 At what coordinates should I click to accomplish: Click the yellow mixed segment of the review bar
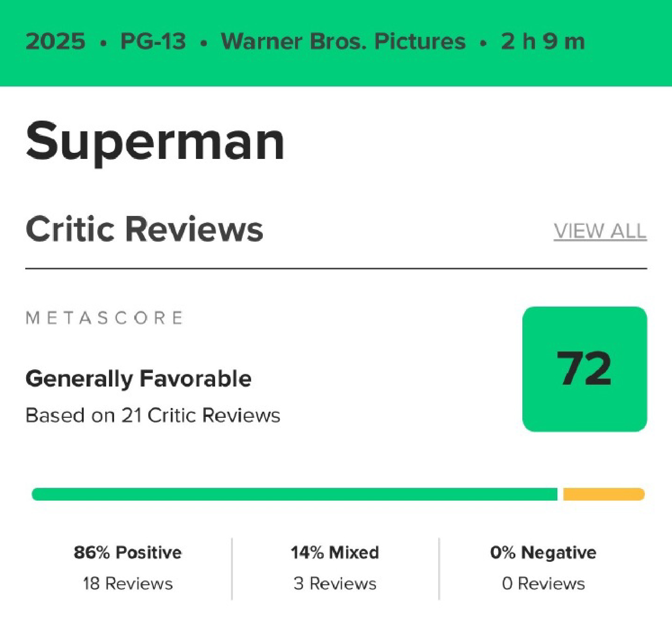click(x=604, y=494)
